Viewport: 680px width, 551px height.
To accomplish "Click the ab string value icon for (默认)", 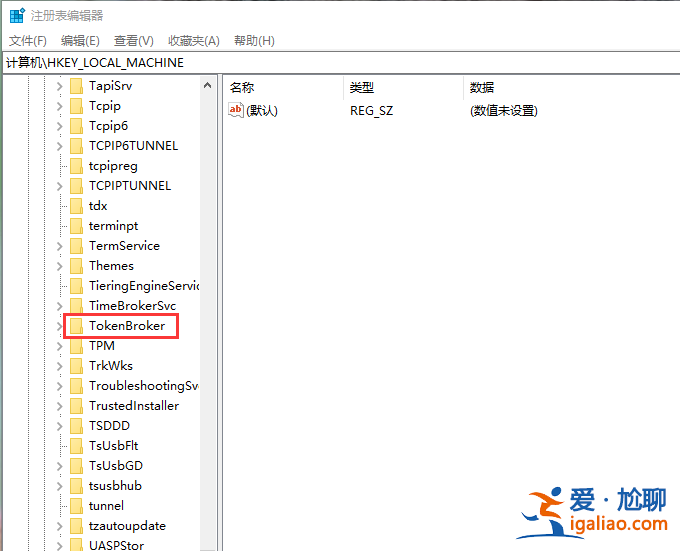I will (236, 110).
